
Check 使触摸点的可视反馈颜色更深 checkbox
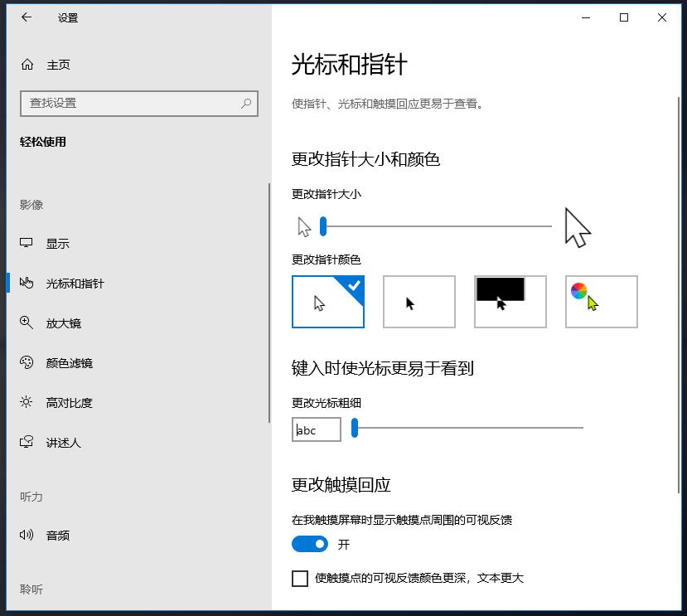coord(300,579)
